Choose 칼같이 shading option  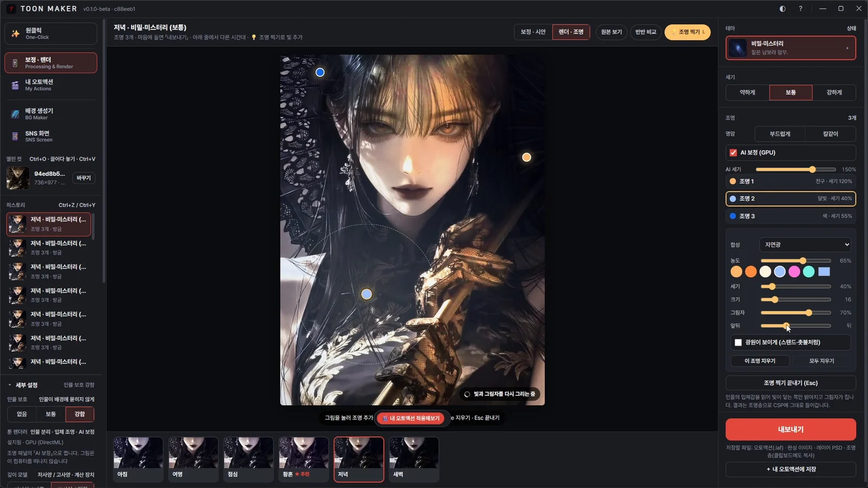pyautogui.click(x=831, y=134)
